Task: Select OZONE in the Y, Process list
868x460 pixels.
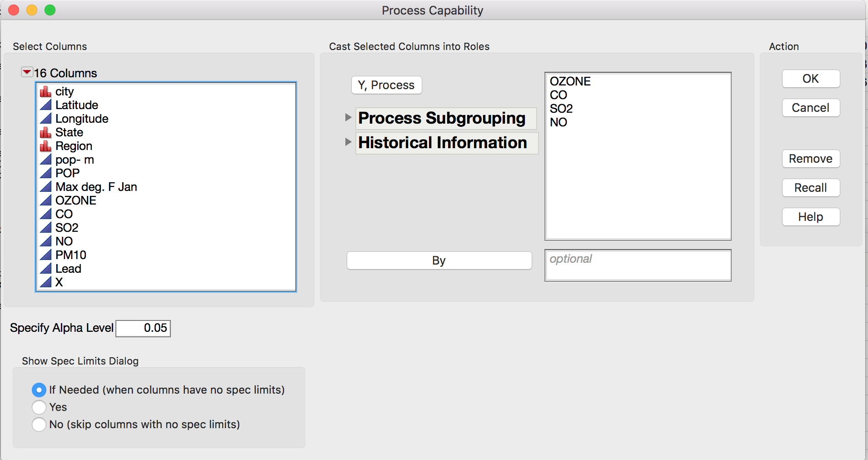Action: tap(570, 82)
